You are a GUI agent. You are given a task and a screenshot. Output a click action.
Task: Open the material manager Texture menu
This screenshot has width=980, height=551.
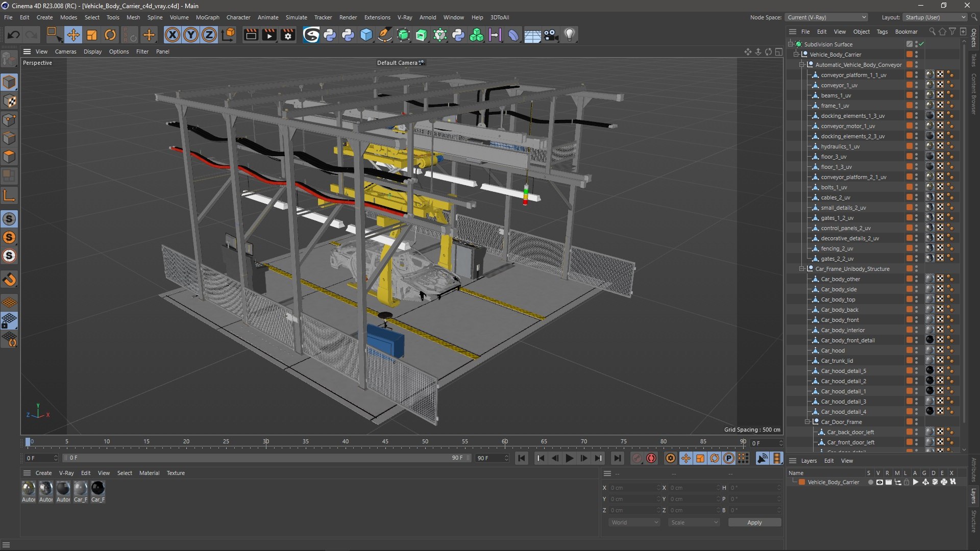(x=176, y=473)
